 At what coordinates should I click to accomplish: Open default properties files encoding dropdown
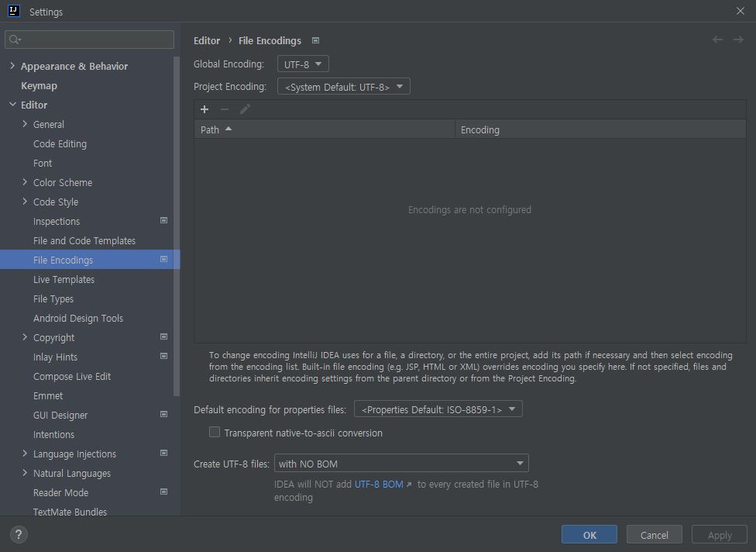(x=438, y=409)
